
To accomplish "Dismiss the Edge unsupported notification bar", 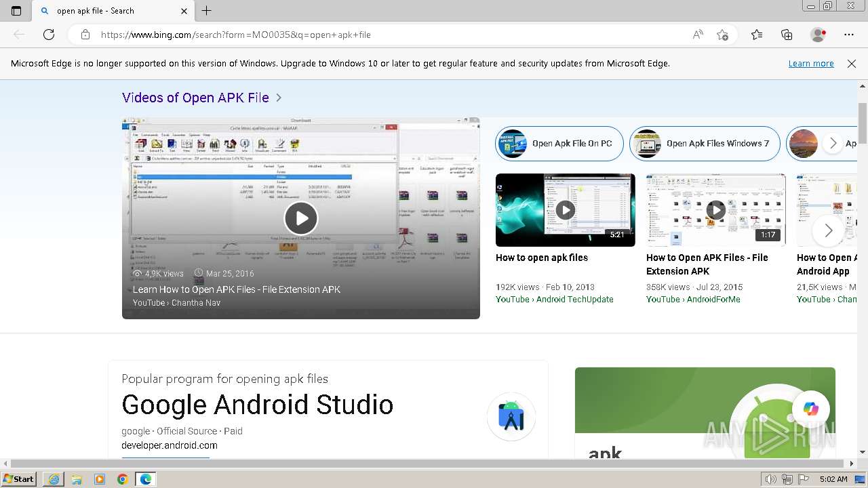I will [852, 63].
